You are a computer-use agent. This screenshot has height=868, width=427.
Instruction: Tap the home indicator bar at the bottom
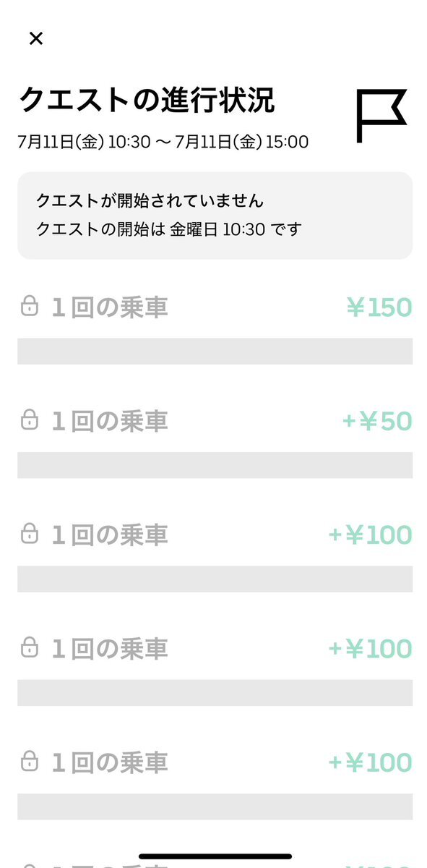pyautogui.click(x=214, y=857)
